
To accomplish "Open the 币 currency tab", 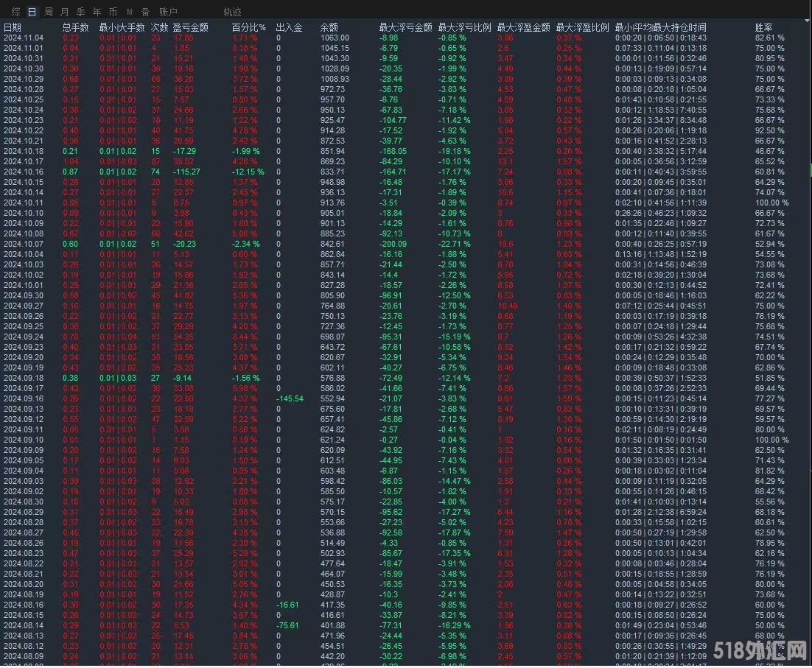I will [x=113, y=11].
